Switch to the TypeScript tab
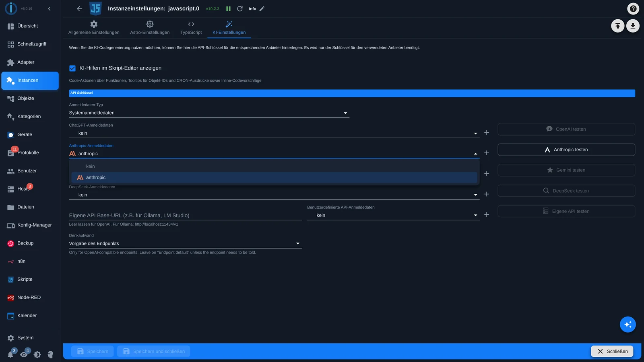644x362 pixels. 191,28
